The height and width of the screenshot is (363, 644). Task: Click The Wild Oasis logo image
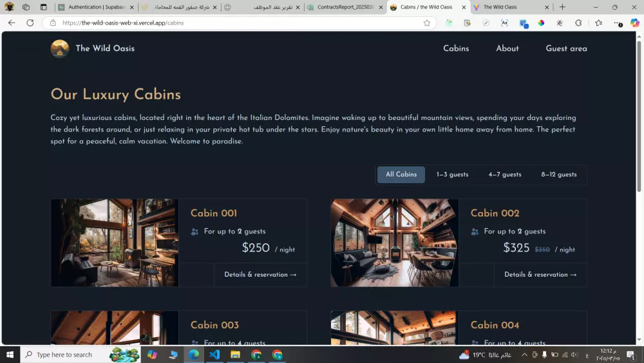(x=59, y=48)
